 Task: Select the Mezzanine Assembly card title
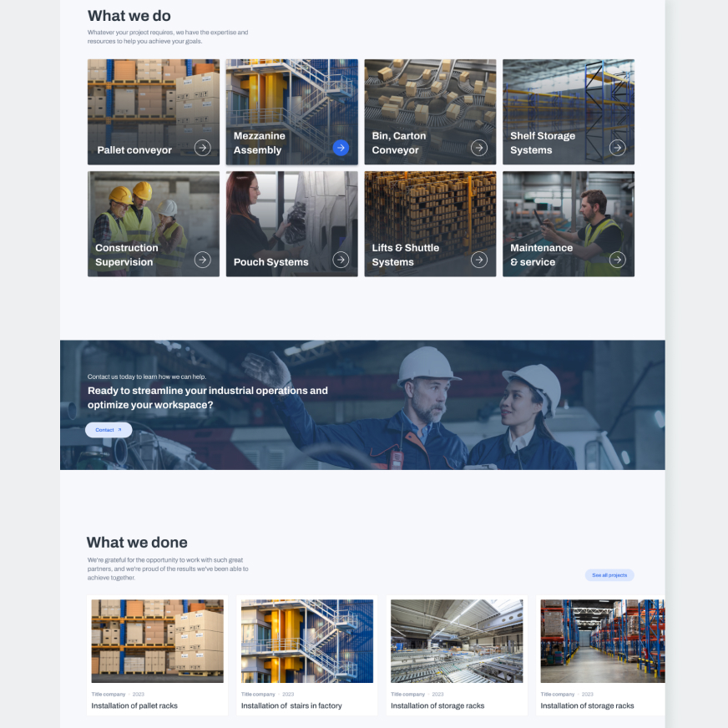(259, 143)
